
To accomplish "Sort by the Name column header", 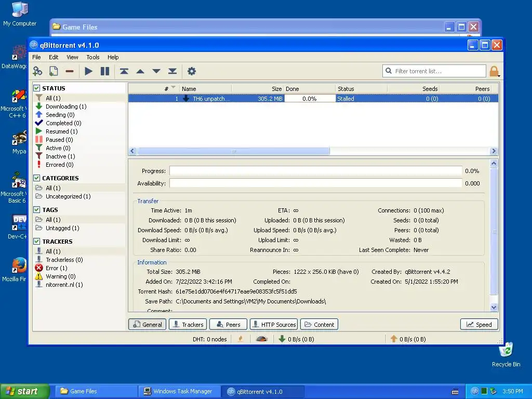I will (x=206, y=89).
